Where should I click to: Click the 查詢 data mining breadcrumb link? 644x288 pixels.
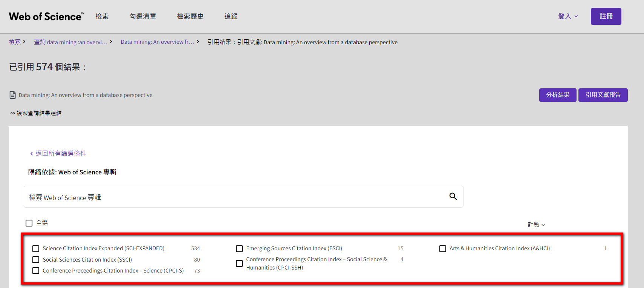click(x=70, y=42)
